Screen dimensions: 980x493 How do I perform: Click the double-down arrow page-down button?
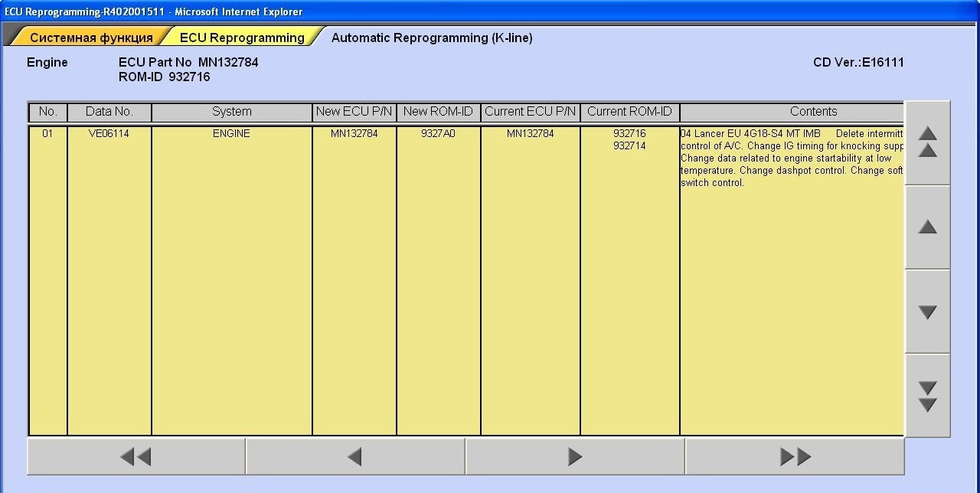927,396
